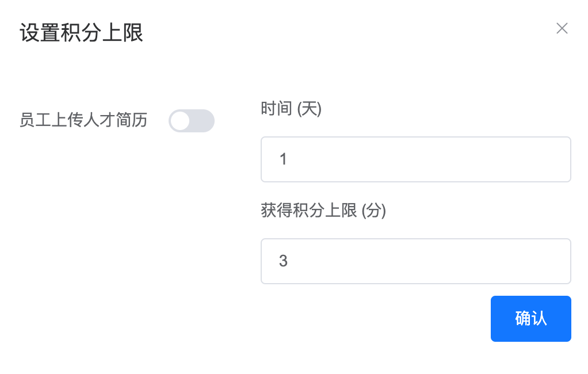
Task: Click the value 3 in points field
Action: (283, 261)
